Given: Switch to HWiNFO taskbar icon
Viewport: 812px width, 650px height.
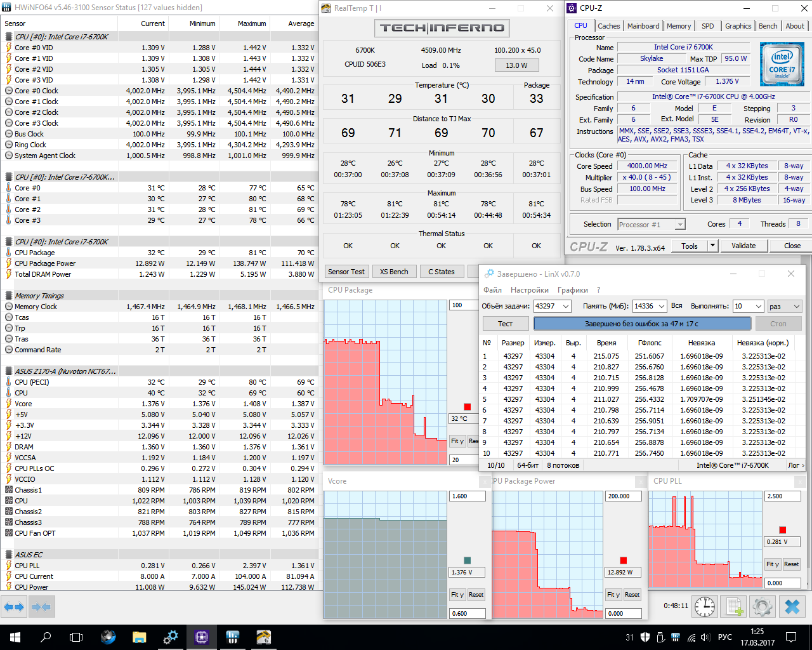Looking at the screenshot, I should (x=233, y=637).
